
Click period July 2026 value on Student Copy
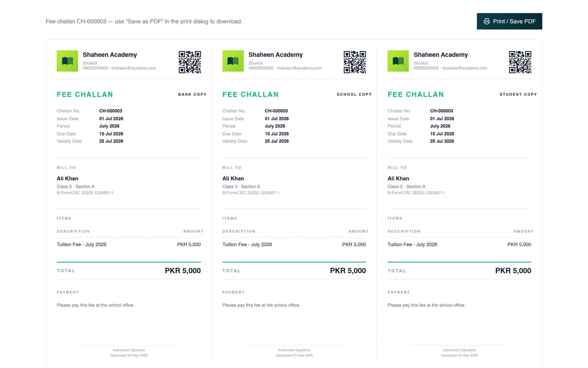click(x=440, y=126)
